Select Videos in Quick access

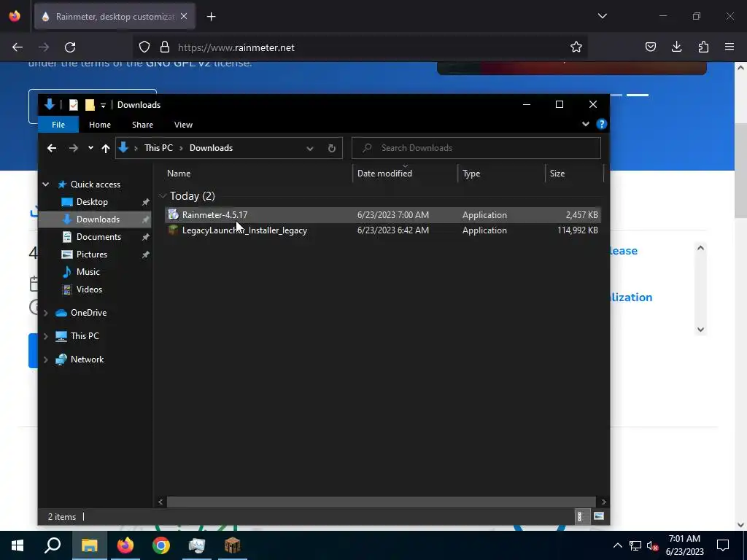pyautogui.click(x=89, y=289)
